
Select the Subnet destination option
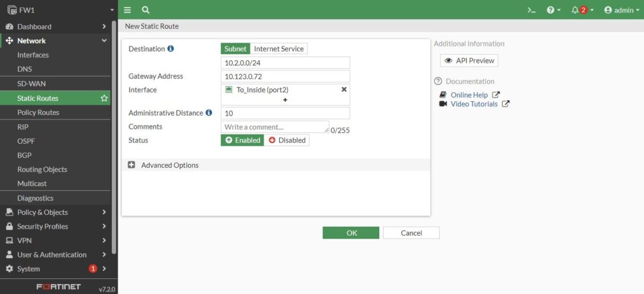pyautogui.click(x=235, y=49)
